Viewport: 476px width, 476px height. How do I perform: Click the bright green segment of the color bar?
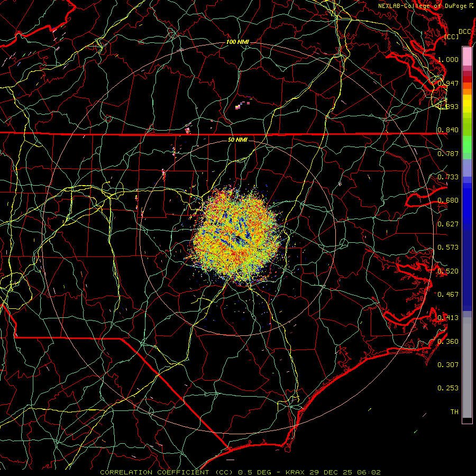click(467, 144)
